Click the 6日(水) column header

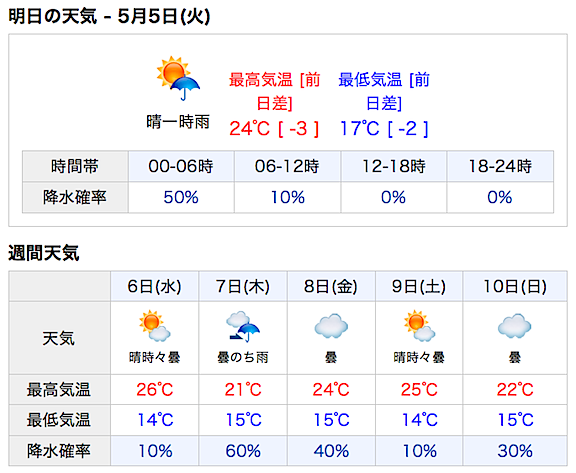point(155,286)
